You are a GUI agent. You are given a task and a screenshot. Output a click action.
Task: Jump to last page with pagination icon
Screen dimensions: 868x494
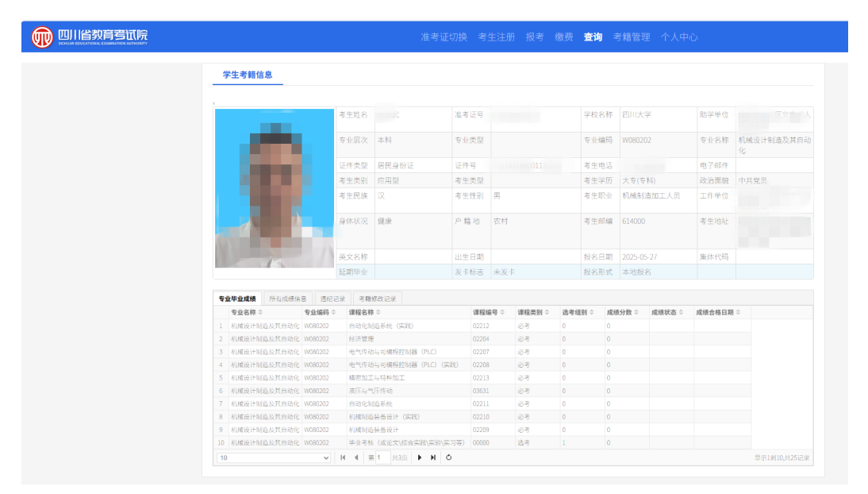(x=434, y=457)
